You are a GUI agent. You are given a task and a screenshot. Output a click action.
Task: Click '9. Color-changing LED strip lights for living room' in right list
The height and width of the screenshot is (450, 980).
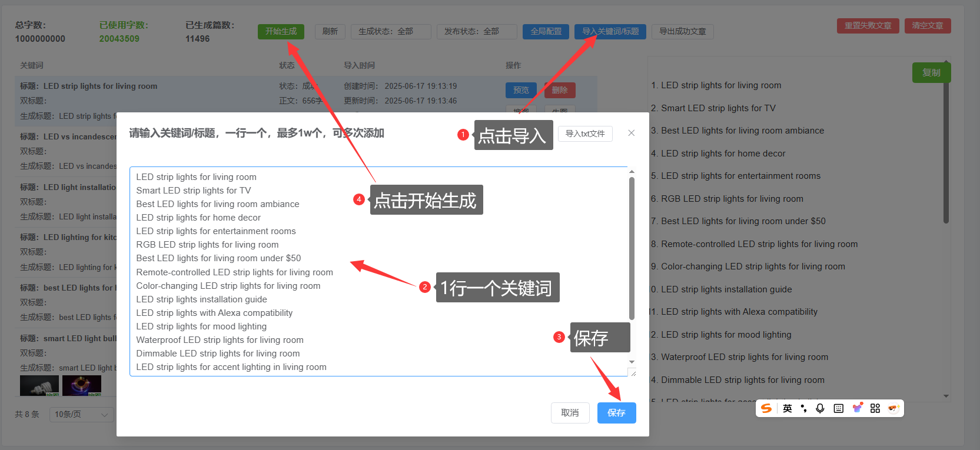click(748, 266)
